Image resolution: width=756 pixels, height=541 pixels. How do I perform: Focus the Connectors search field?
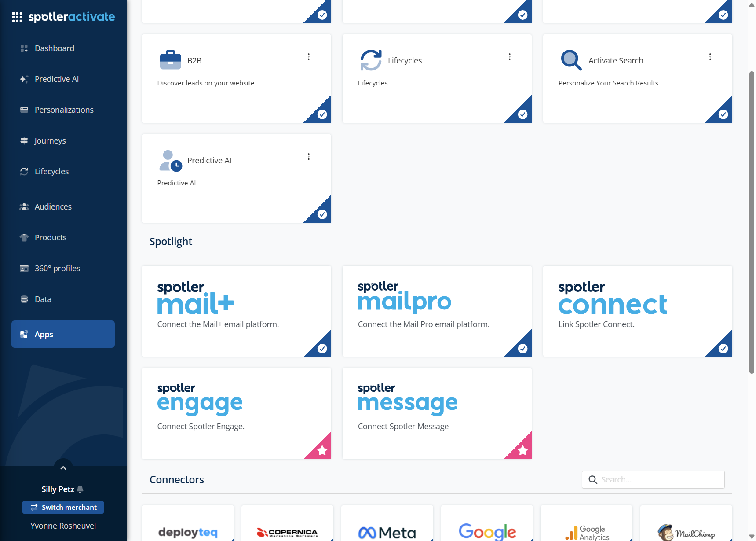click(653, 479)
